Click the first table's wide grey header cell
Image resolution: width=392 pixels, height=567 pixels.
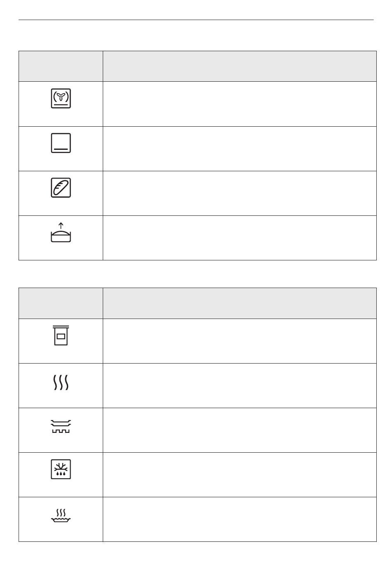(239, 66)
